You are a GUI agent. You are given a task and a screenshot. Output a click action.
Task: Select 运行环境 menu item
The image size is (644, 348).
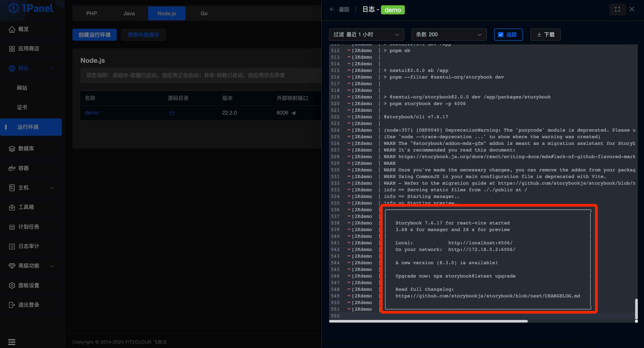[31, 127]
